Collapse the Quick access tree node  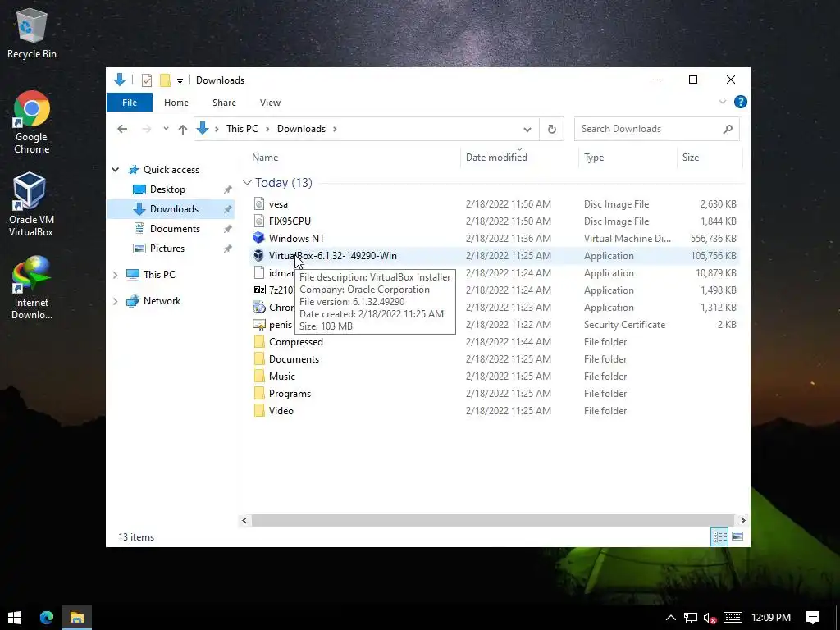point(115,169)
